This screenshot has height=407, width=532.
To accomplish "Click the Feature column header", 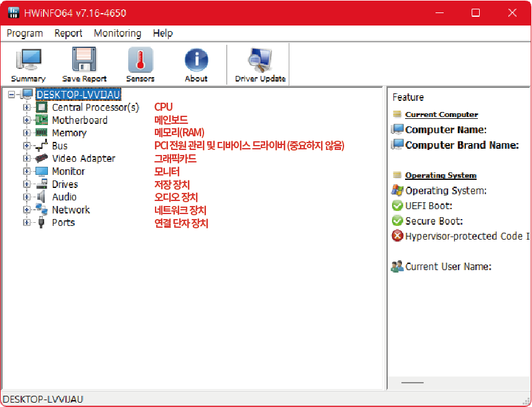I will click(x=408, y=97).
